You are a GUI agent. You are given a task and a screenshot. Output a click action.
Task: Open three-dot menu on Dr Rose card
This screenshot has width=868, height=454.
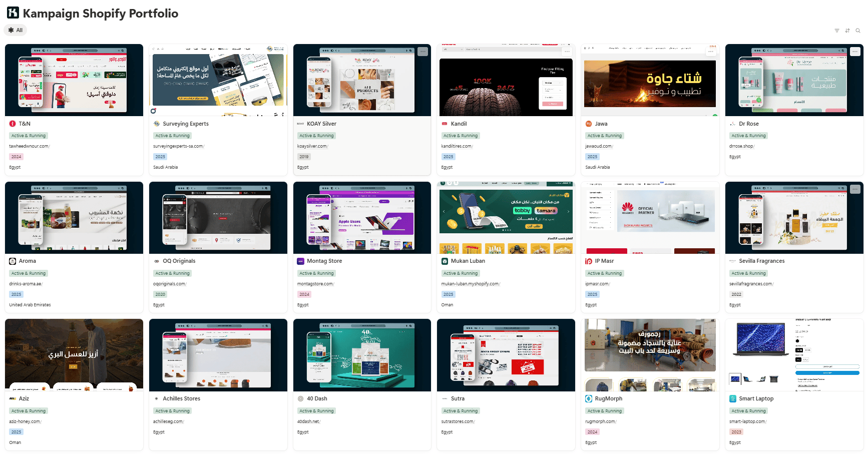click(x=855, y=52)
